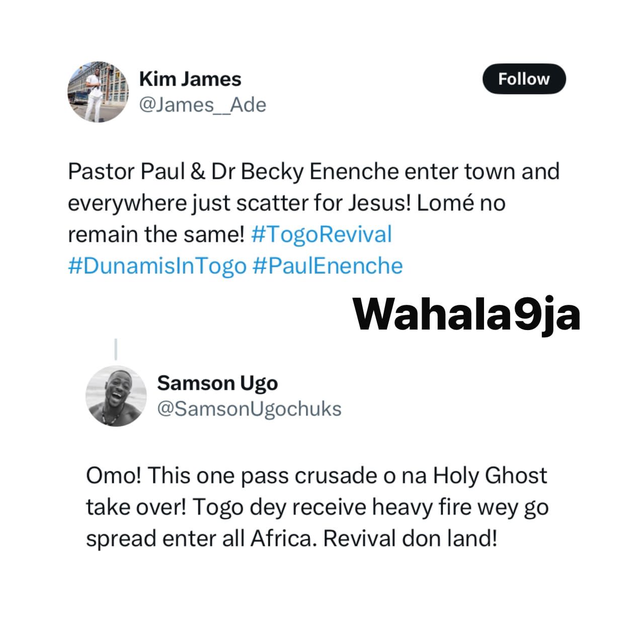Click "Holy Ghost" in Samson's reply
Screen dimensions: 644x644
coord(490,475)
